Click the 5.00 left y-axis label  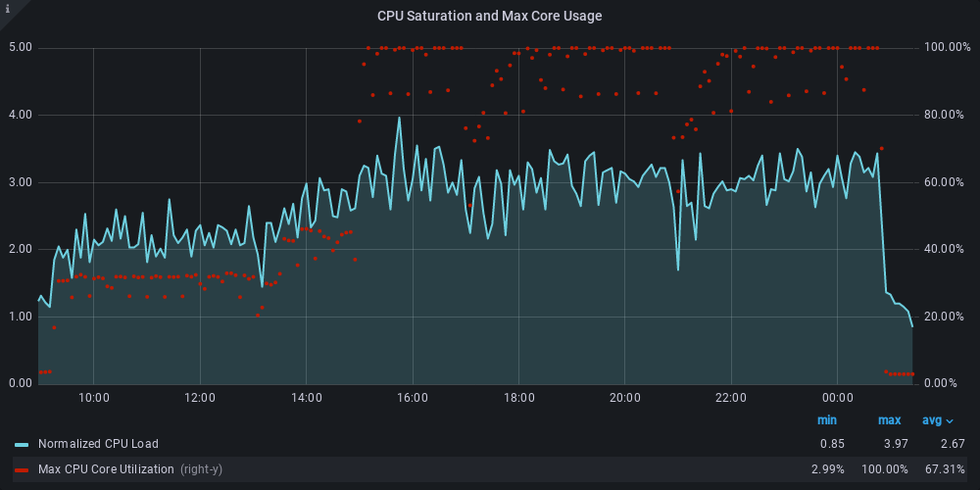20,47
